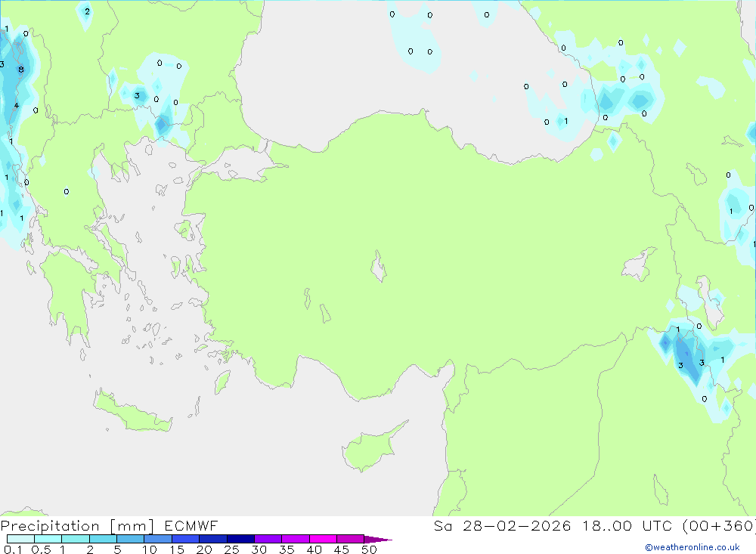Viewport: 756px width, 554px height.
Task: Click the '25' legend scale label
Action: pos(232,549)
